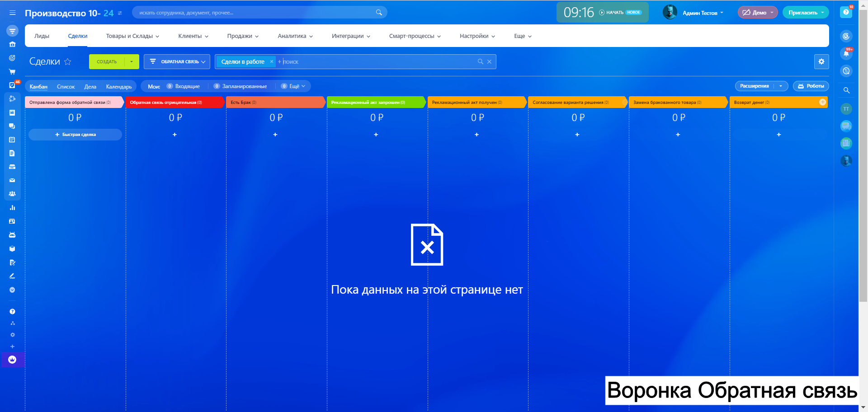The height and width of the screenshot is (412, 868).
Task: Open the mail envelope icon in left sidebar
Action: (x=12, y=180)
